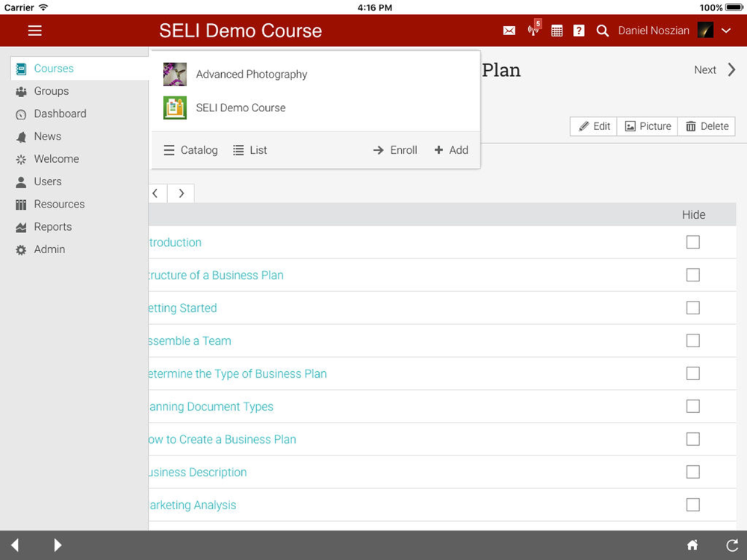Screen dimensions: 747x560
Task: Click Add to create a course
Action: (451, 150)
